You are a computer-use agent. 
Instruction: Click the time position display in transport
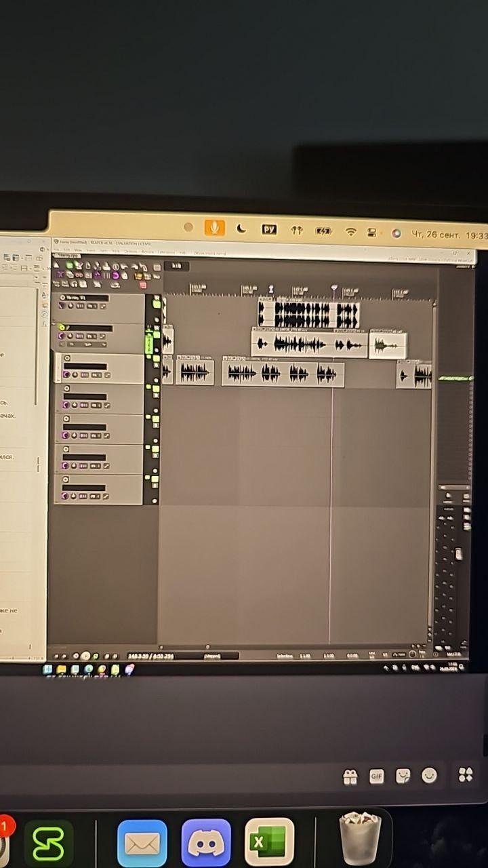150,656
